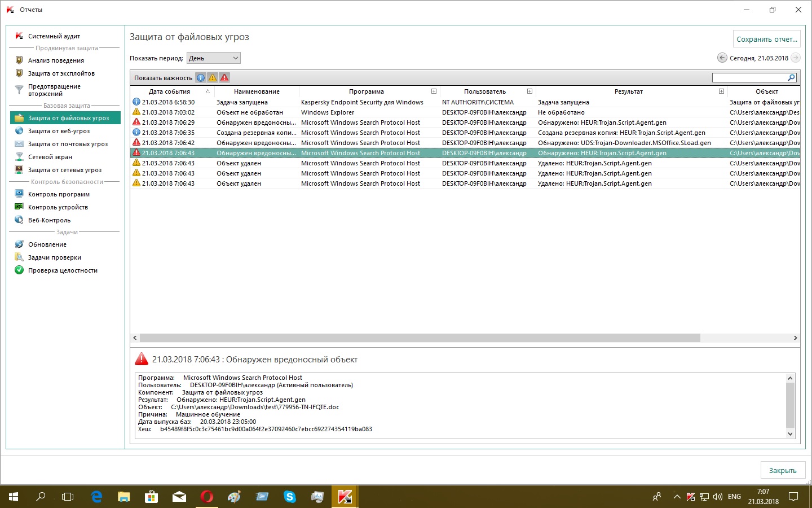Open the People tray icon

point(657,497)
